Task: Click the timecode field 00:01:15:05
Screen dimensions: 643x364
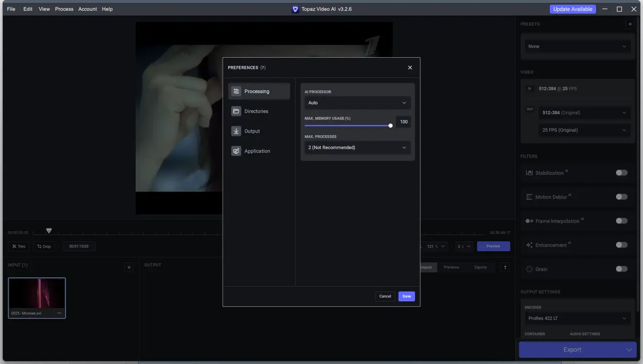Action: click(79, 246)
